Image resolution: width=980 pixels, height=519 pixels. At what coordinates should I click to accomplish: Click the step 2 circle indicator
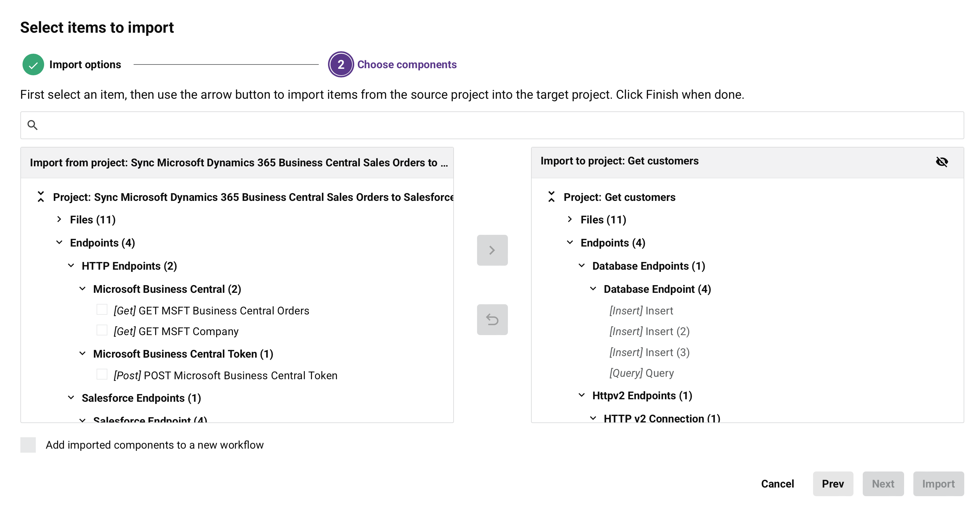[340, 64]
